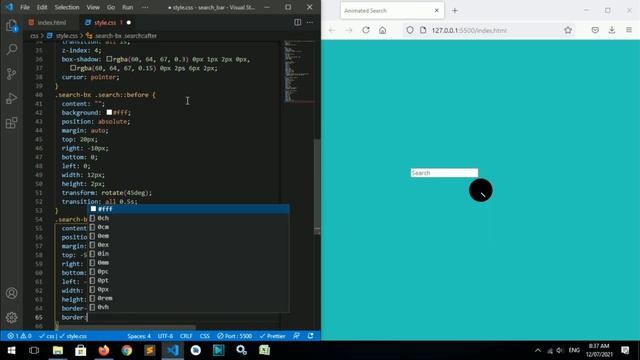Open the Manage gear icon
The image size is (640, 360).
pyautogui.click(x=11, y=317)
